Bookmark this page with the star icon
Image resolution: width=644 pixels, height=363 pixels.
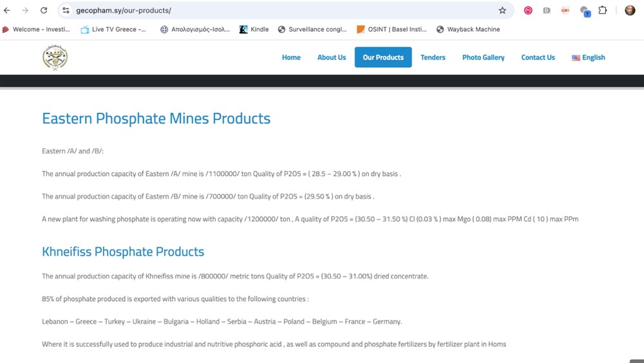pyautogui.click(x=502, y=10)
